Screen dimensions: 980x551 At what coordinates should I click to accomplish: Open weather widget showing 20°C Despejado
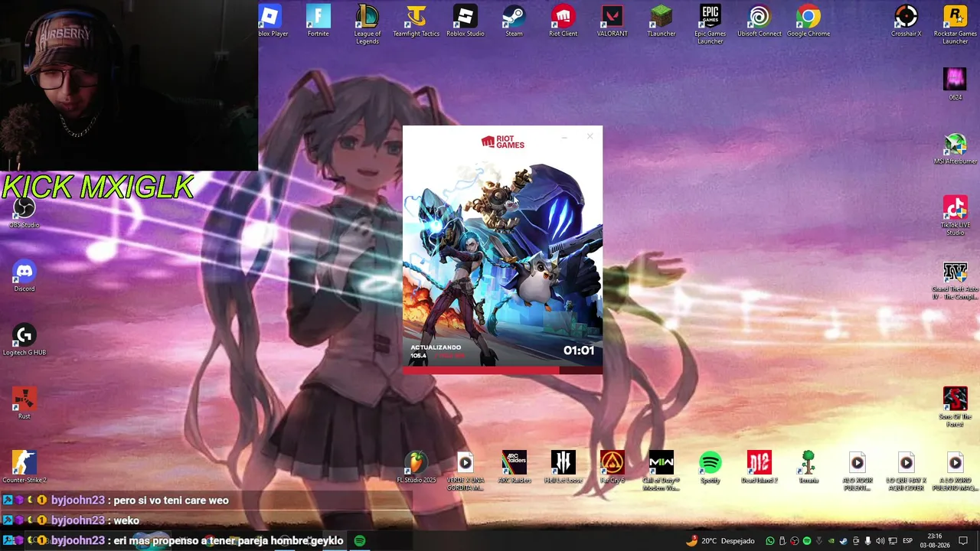coord(720,540)
